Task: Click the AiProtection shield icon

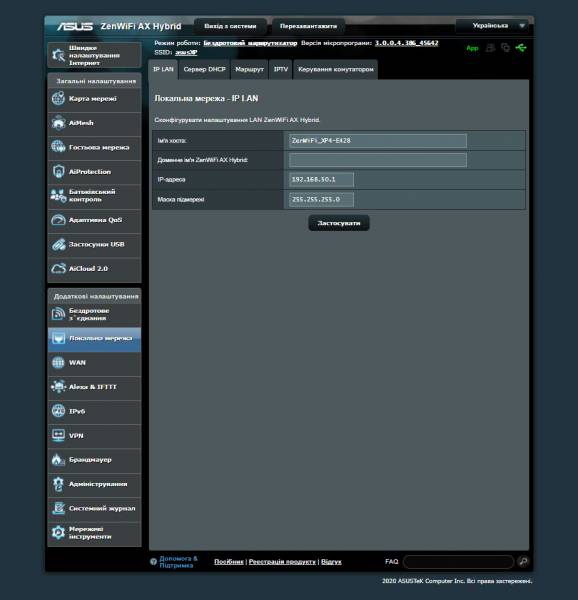Action: [x=58, y=172]
